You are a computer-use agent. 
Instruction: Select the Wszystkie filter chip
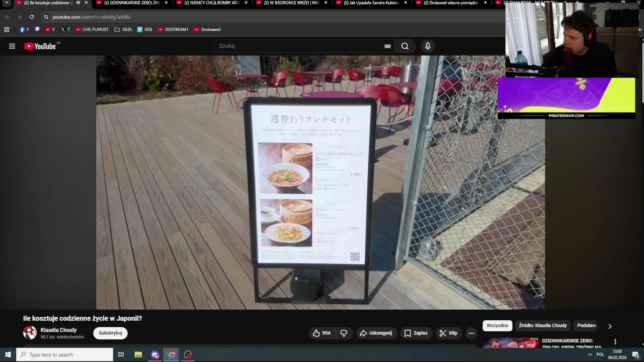(x=498, y=326)
